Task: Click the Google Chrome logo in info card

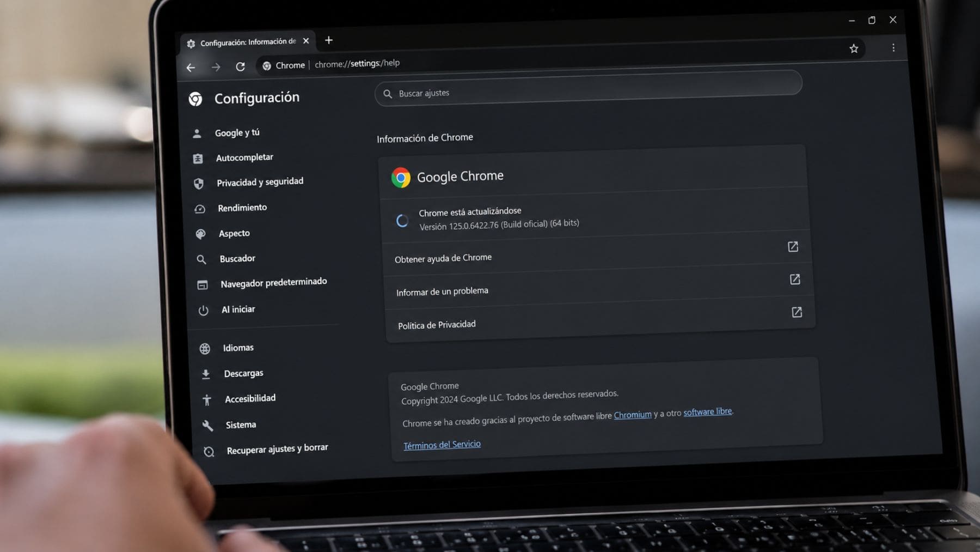Action: 401,178
